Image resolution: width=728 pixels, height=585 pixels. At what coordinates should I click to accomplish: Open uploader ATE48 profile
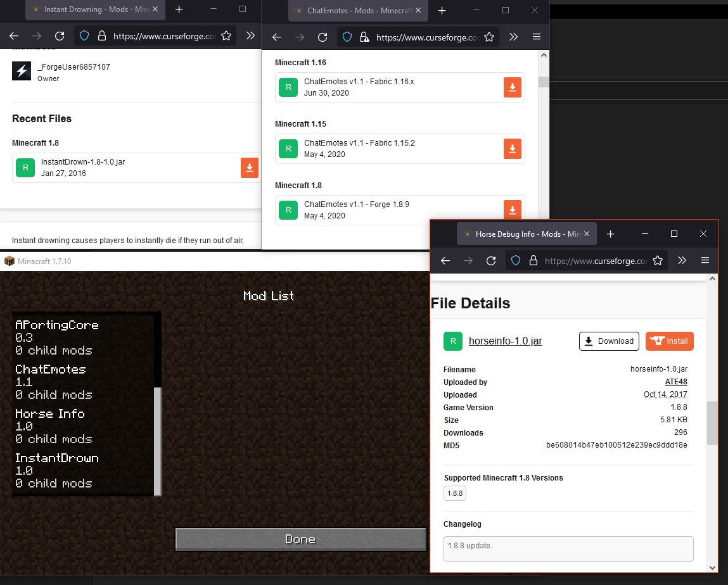(x=676, y=382)
